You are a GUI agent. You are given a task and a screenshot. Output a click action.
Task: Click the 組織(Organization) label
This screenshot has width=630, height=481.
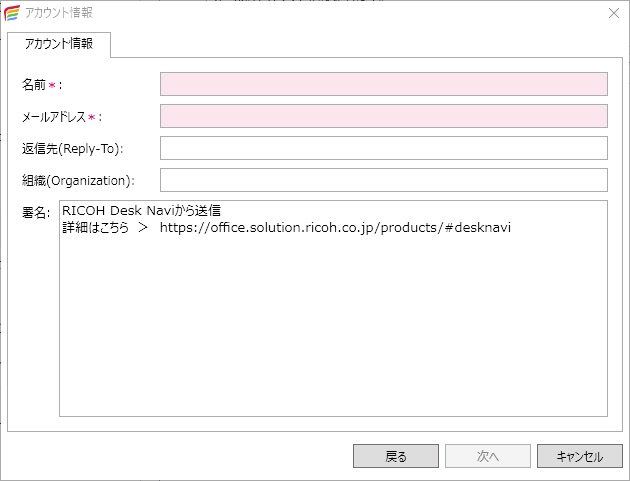click(78, 181)
